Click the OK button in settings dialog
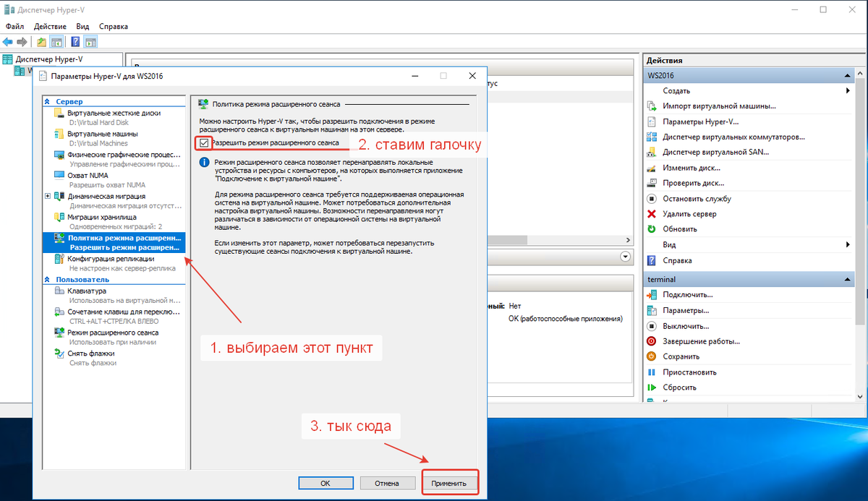This screenshot has height=501, width=868. click(x=325, y=482)
